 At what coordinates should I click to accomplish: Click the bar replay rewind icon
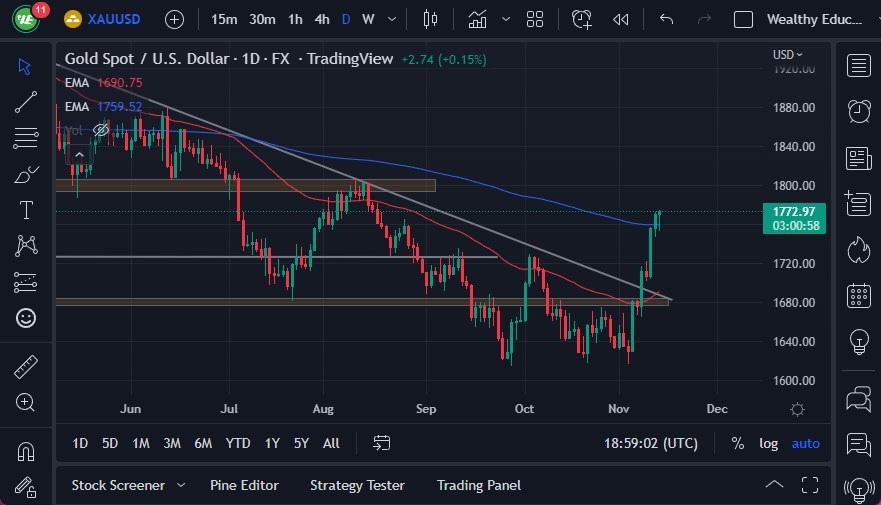coord(621,19)
